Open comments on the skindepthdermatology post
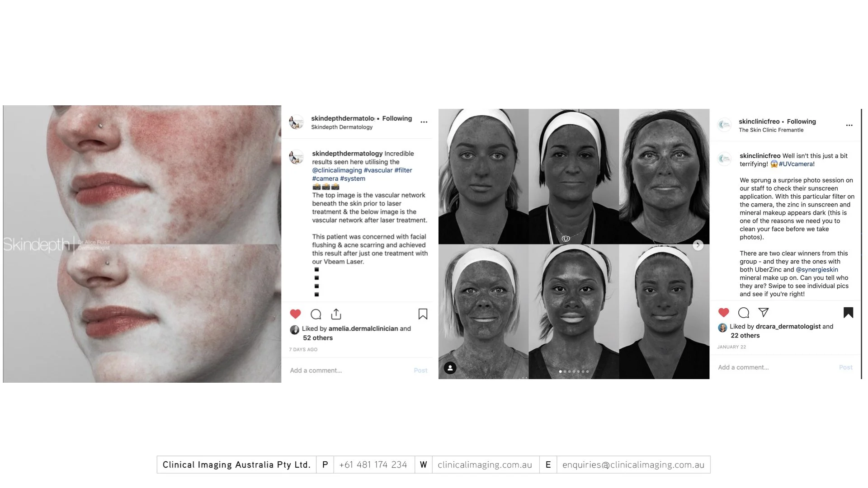Image resolution: width=868 pixels, height=488 pixels. (x=316, y=314)
